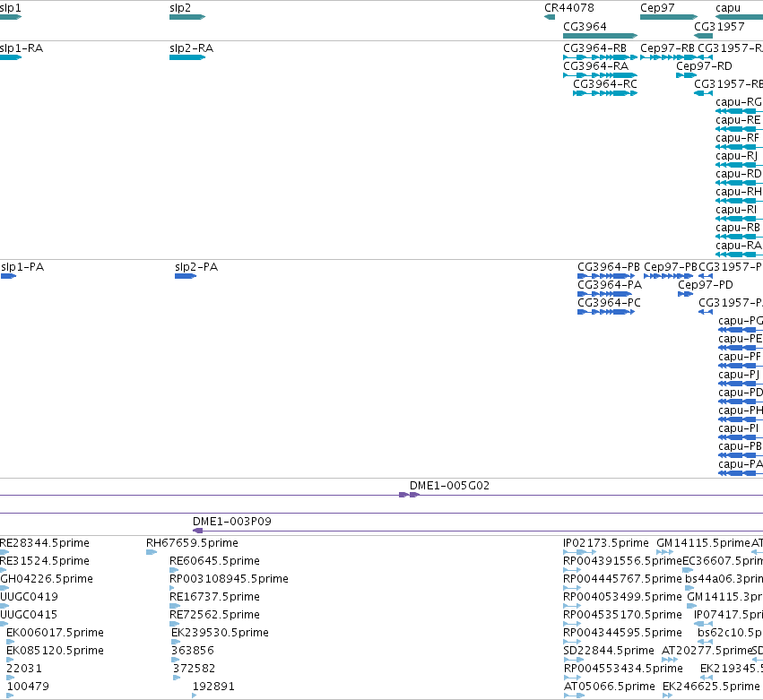Click the Cep97-RD transcript label
The image size is (763, 700).
coord(704,66)
